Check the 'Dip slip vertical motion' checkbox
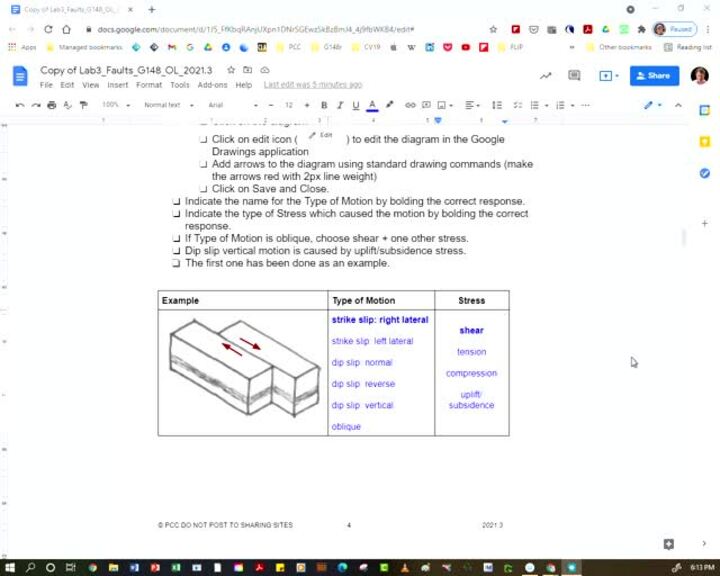This screenshot has width=720, height=576. coord(176,251)
